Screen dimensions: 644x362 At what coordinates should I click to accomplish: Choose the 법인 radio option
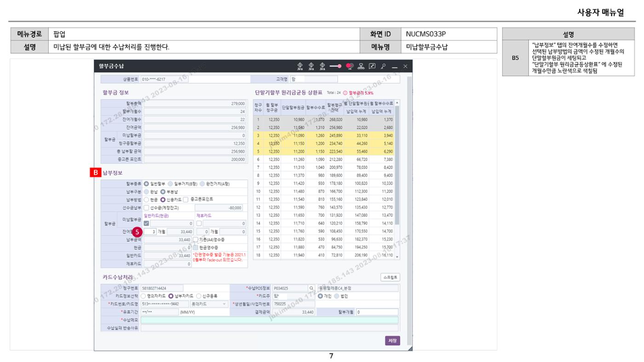(337, 296)
